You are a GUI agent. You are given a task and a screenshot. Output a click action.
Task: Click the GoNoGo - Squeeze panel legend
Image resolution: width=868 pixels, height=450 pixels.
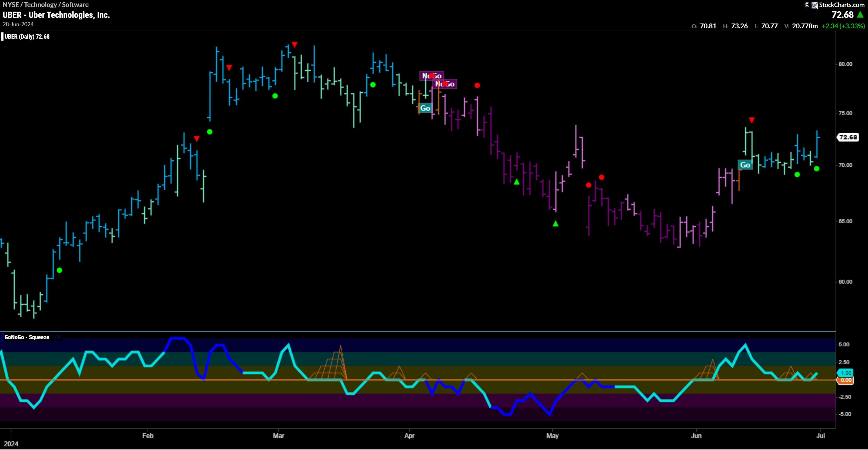tap(27, 337)
